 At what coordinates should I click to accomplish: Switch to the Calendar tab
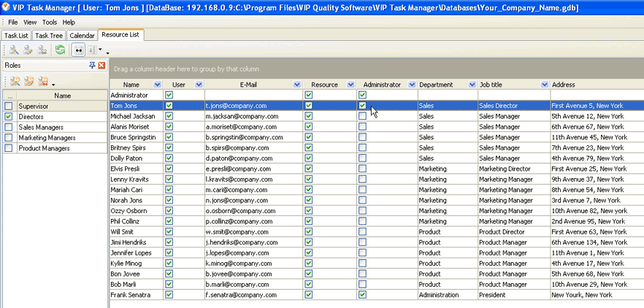(82, 35)
